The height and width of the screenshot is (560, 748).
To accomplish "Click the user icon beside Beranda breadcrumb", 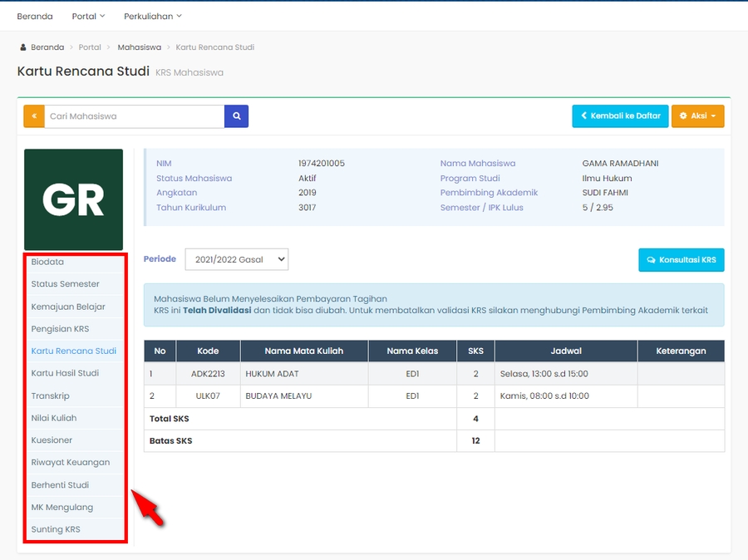I will [23, 47].
